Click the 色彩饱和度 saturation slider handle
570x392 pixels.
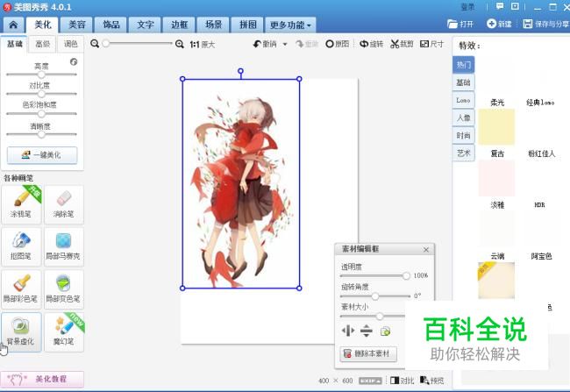(x=41, y=114)
